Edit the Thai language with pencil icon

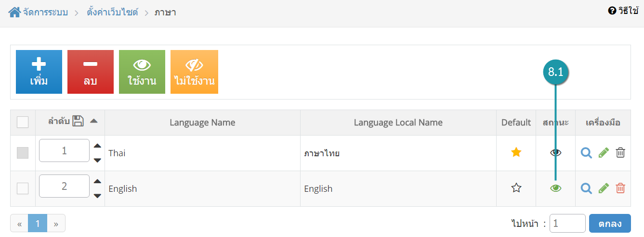point(604,152)
